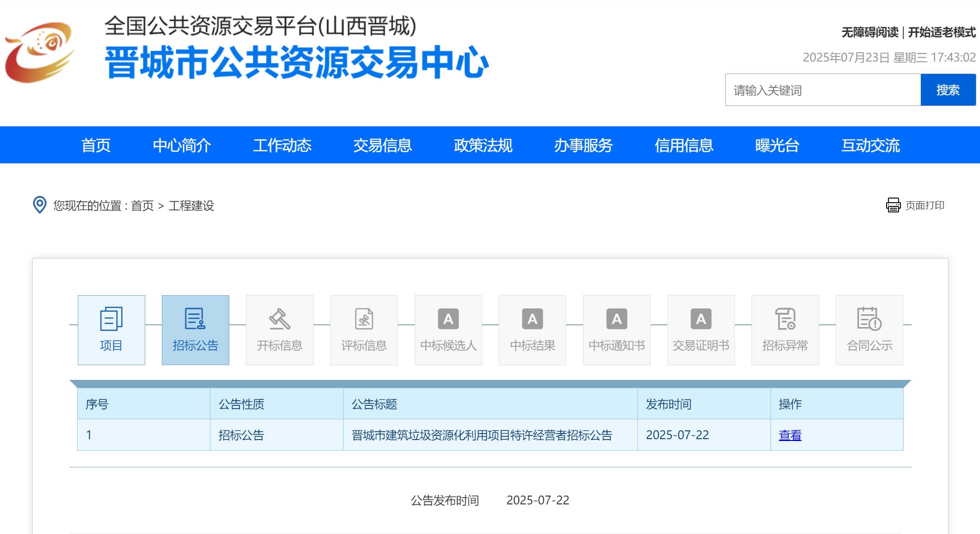Image resolution: width=980 pixels, height=534 pixels.
Task: Open 互动交流 navigation item
Action: click(x=870, y=145)
